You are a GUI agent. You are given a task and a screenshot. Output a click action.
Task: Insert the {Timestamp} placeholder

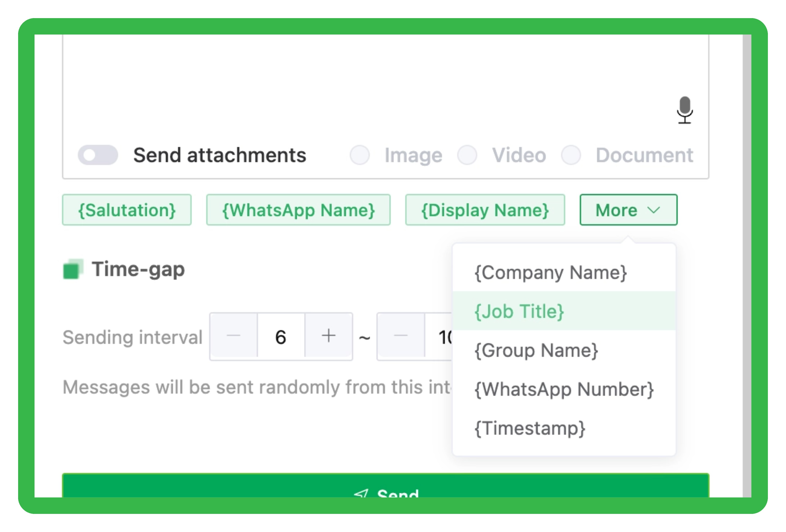click(x=530, y=428)
